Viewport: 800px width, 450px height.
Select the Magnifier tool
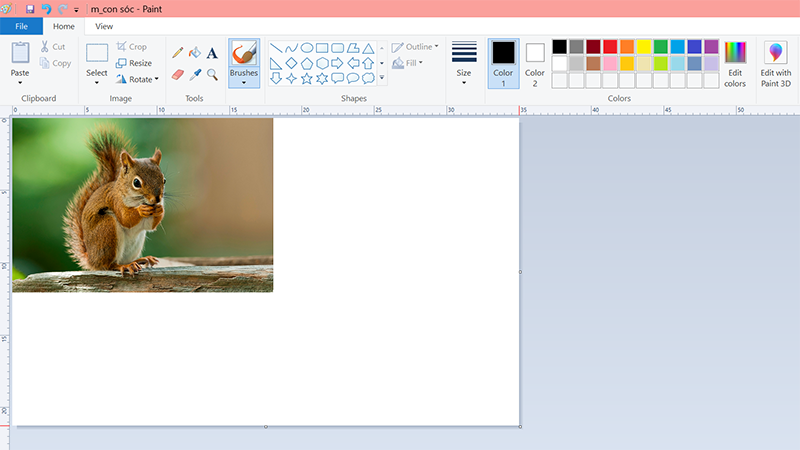212,74
